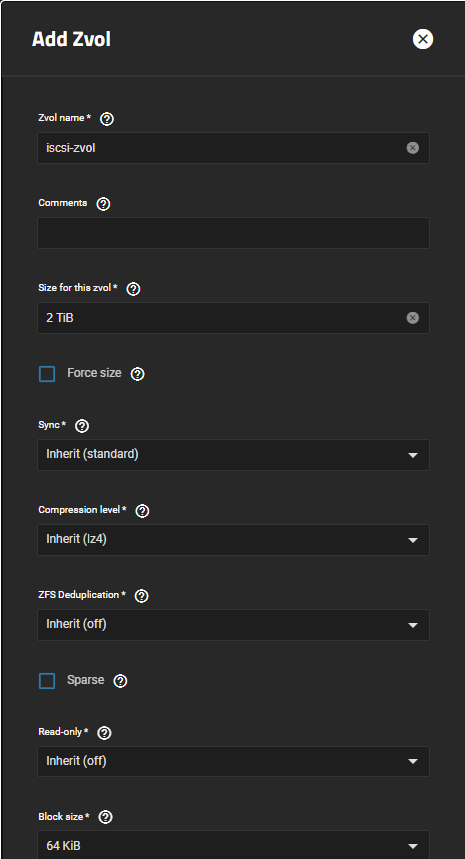Expand the ZFS Deduplication dropdown
465x859 pixels.
233,625
